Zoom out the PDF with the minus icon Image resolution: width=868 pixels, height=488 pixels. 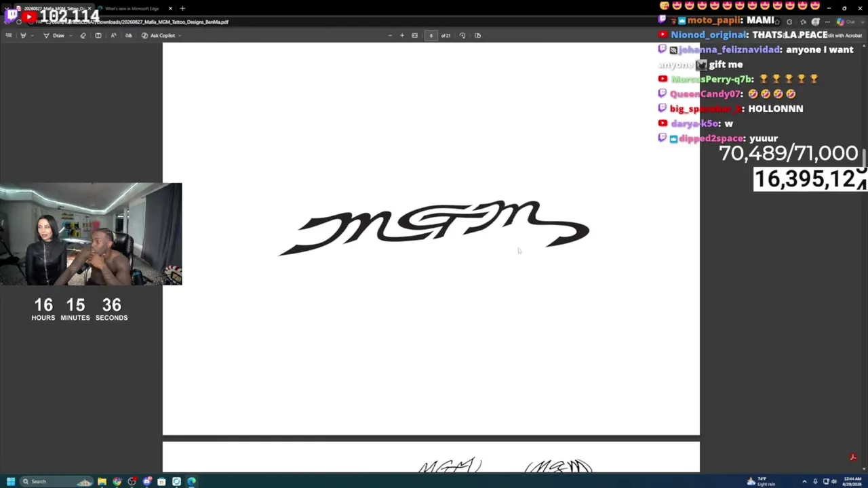390,35
